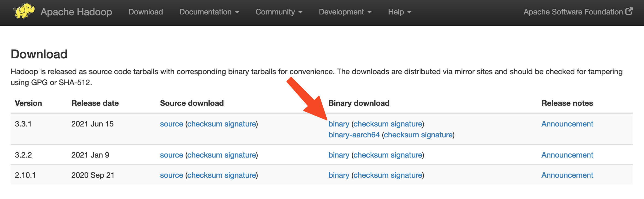Click the Release notes column header
The image size is (644, 199).
567,103
